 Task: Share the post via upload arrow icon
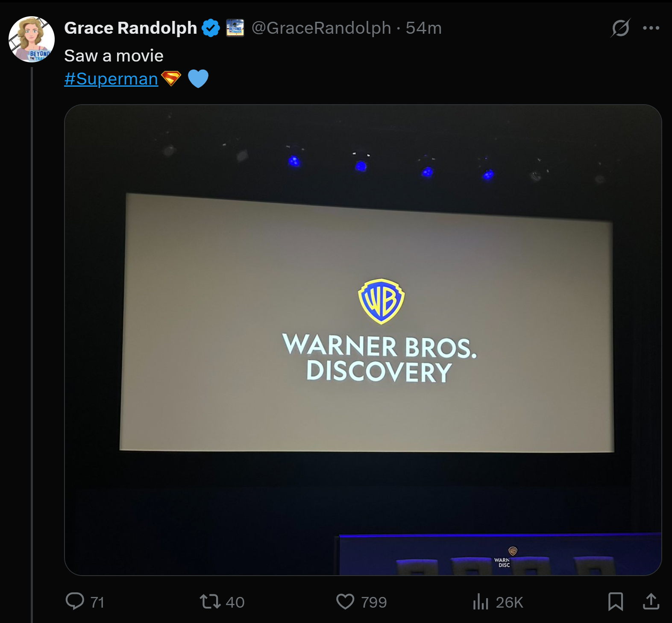click(x=651, y=601)
